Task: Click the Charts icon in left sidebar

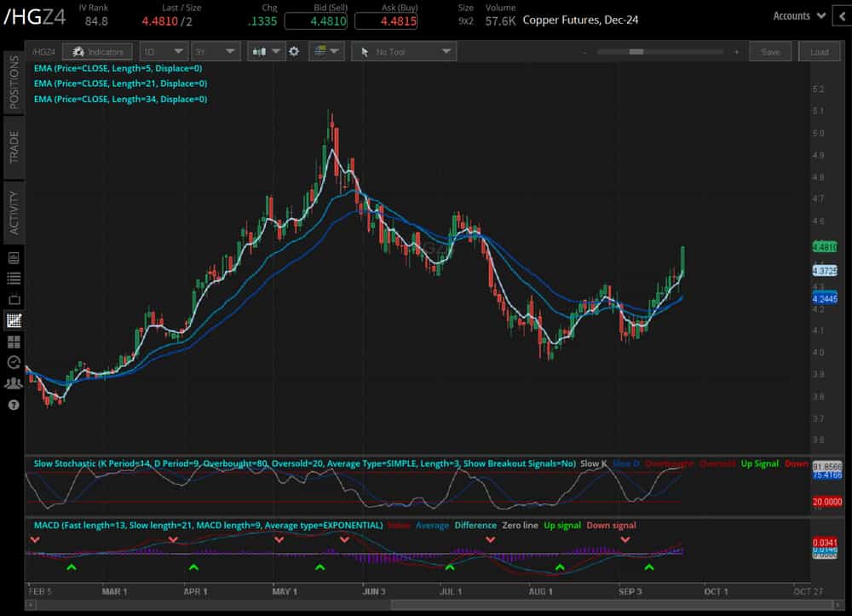Action: click(14, 321)
